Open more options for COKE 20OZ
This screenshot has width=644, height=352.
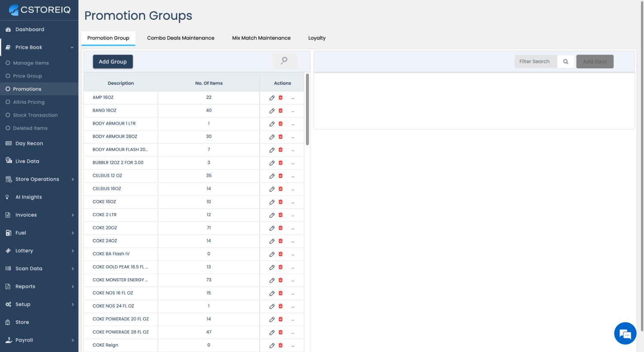click(x=293, y=228)
